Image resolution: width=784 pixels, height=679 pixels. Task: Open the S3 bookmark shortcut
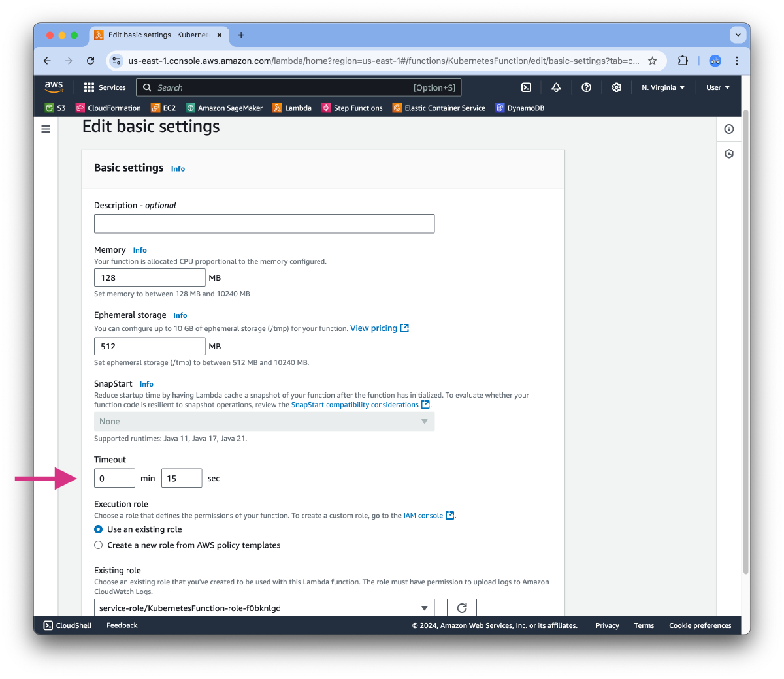tap(55, 108)
